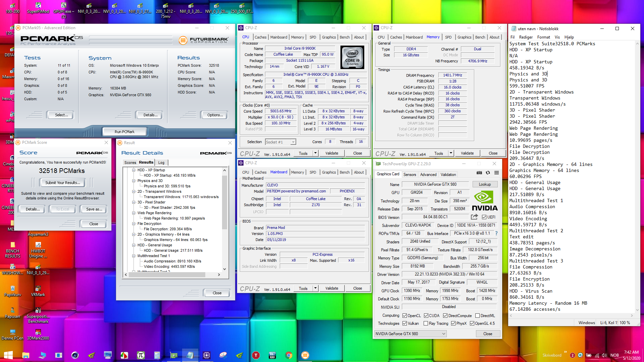Click the Name field showing Intel Core i9 9900K
Viewport: 644px width, 362px height.
[x=300, y=48]
